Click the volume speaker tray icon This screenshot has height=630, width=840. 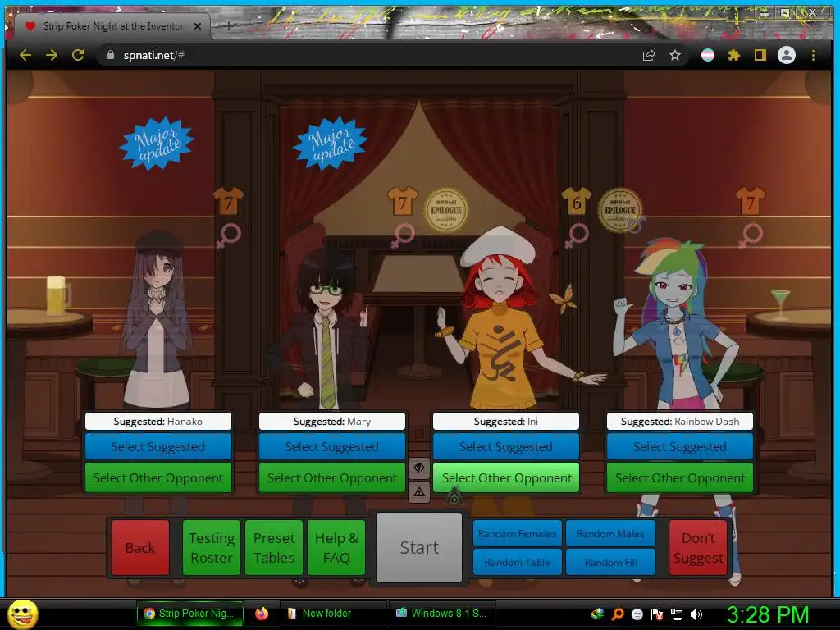point(696,614)
